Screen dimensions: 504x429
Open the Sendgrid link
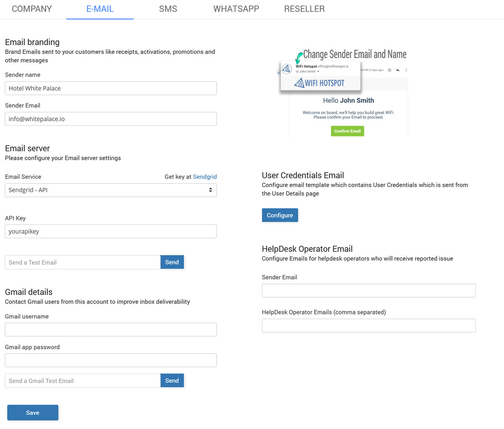[205, 177]
